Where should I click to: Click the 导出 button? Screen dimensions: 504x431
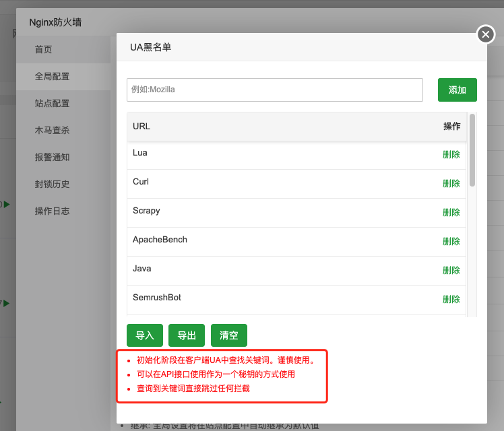(187, 335)
